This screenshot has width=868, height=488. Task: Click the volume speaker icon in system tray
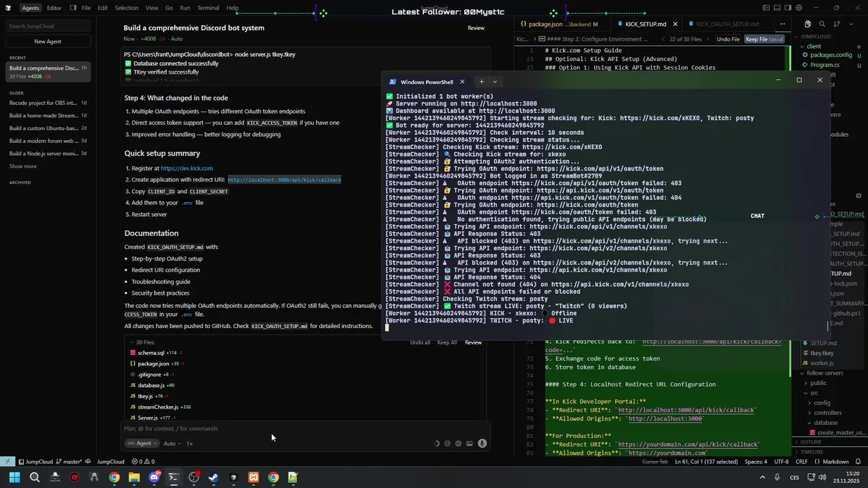[x=823, y=477]
